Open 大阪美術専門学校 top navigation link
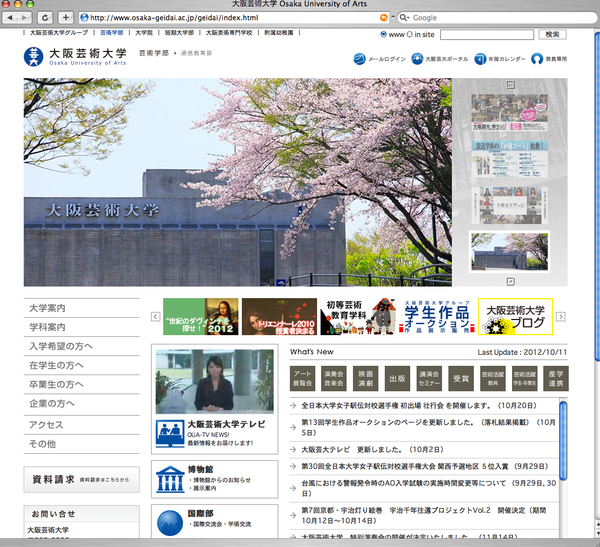600x547 pixels. pos(229,33)
